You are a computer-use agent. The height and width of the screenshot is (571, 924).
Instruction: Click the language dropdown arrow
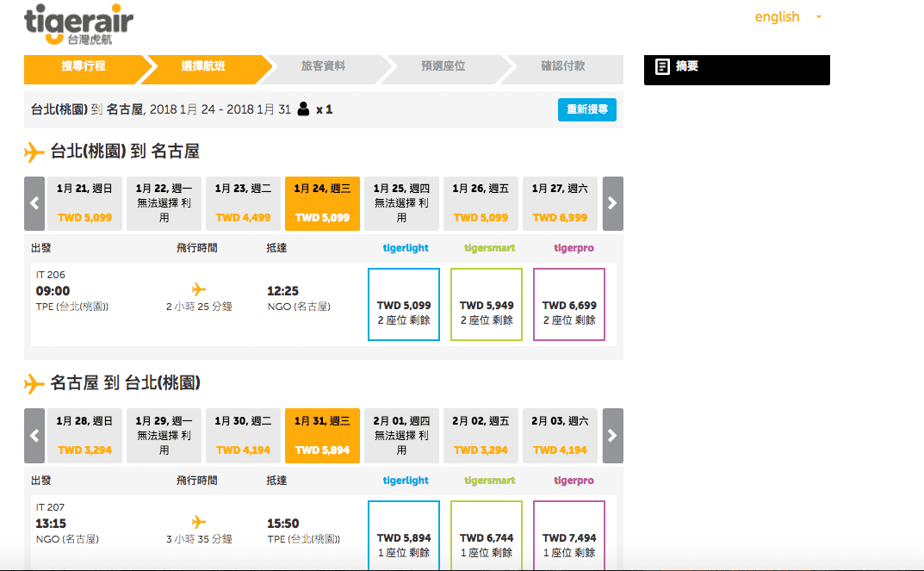click(819, 17)
